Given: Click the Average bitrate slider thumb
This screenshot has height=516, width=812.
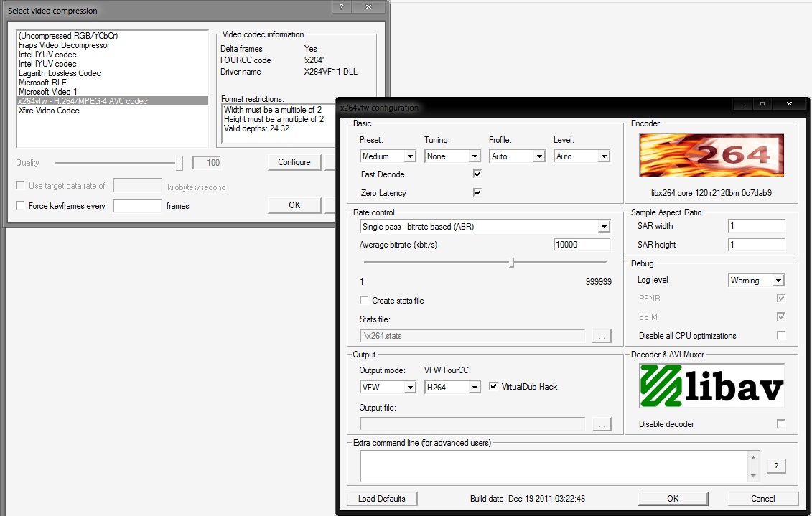Looking at the screenshot, I should tap(512, 263).
